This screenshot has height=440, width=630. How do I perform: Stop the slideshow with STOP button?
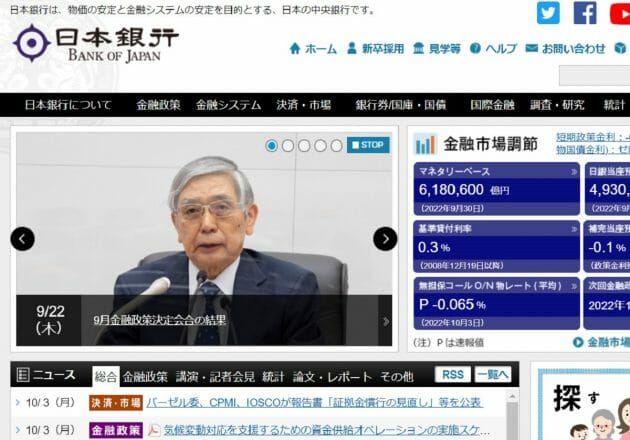368,145
